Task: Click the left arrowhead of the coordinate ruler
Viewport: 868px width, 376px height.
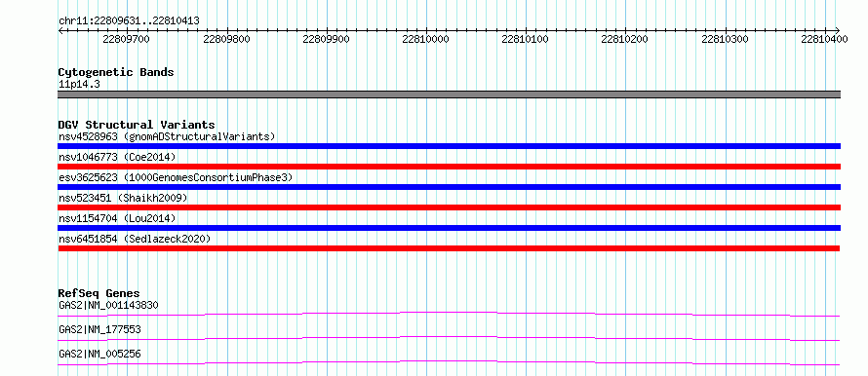Action: click(x=60, y=30)
